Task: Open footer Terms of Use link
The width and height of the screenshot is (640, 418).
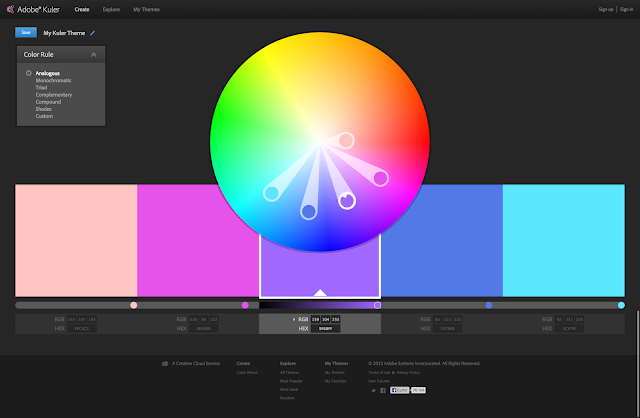Action: coord(379,372)
